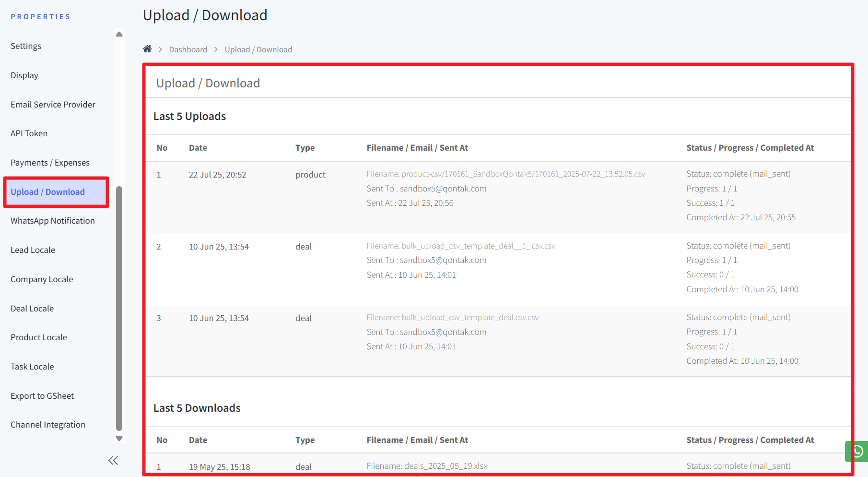Image resolution: width=868 pixels, height=477 pixels.
Task: Click Dashboard breadcrumb link
Action: pos(188,49)
